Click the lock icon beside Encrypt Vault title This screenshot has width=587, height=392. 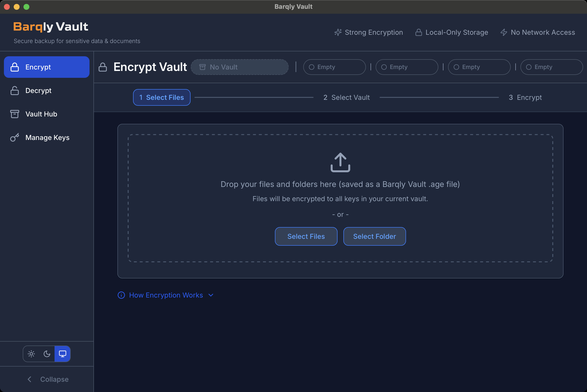(103, 67)
